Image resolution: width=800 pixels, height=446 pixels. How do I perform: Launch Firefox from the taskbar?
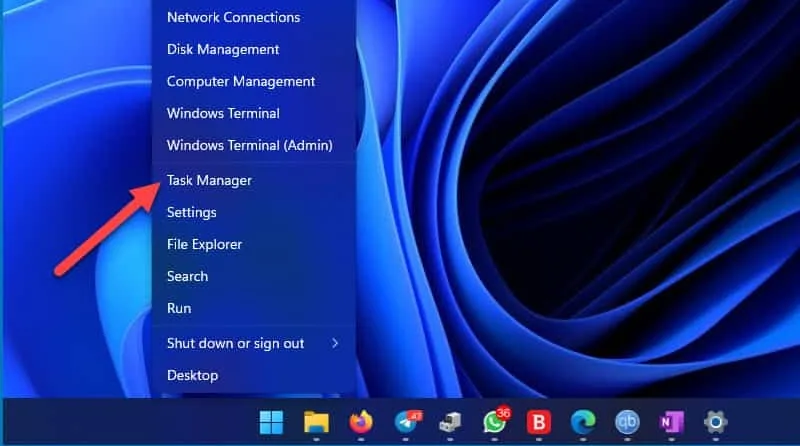[361, 423]
